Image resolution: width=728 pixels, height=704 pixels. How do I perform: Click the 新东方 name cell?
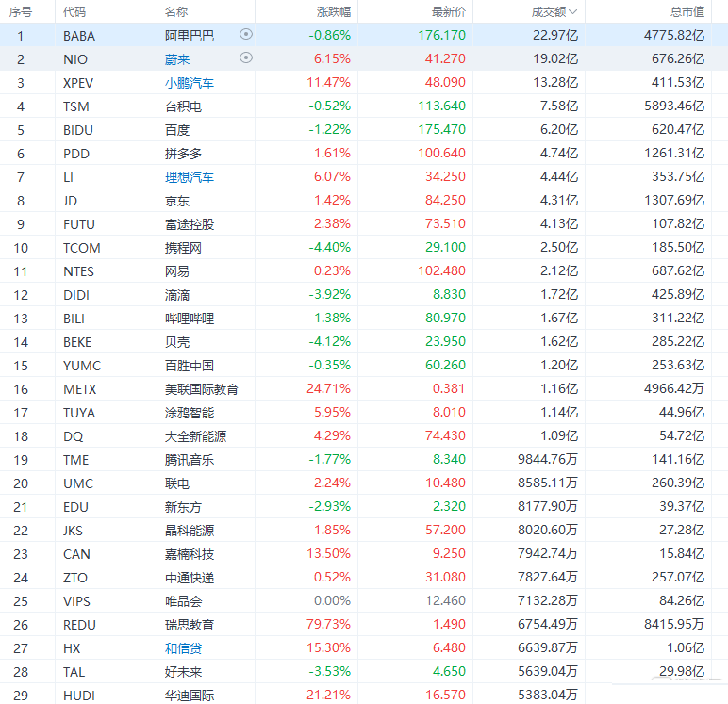(x=183, y=507)
